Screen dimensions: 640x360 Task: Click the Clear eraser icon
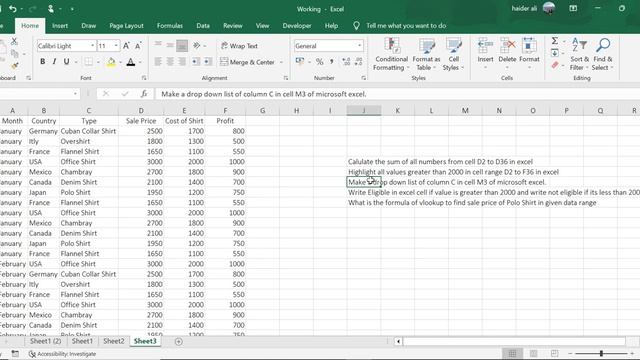pos(555,65)
